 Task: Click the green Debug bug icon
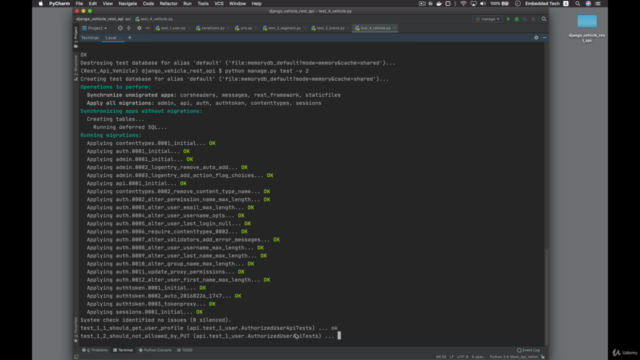pyautogui.click(x=517, y=19)
